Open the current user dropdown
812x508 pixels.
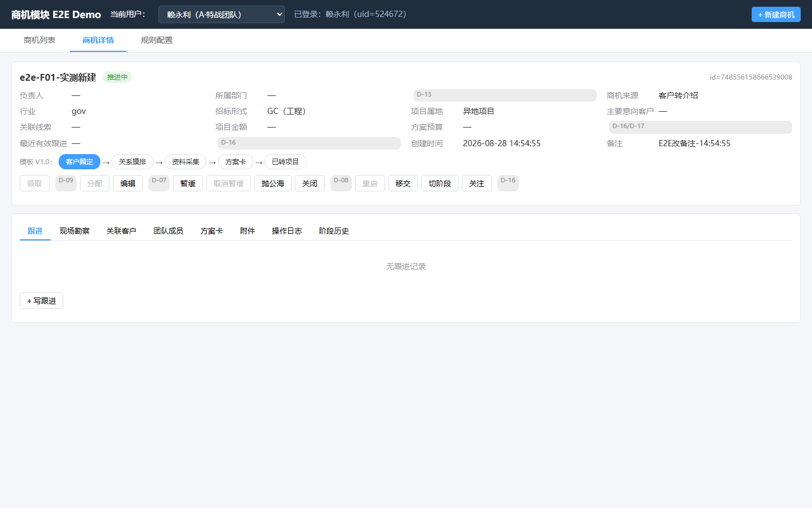(x=222, y=15)
